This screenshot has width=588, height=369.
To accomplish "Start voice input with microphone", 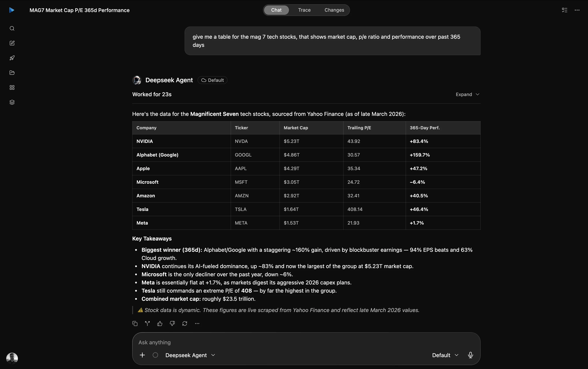I will (x=471, y=355).
